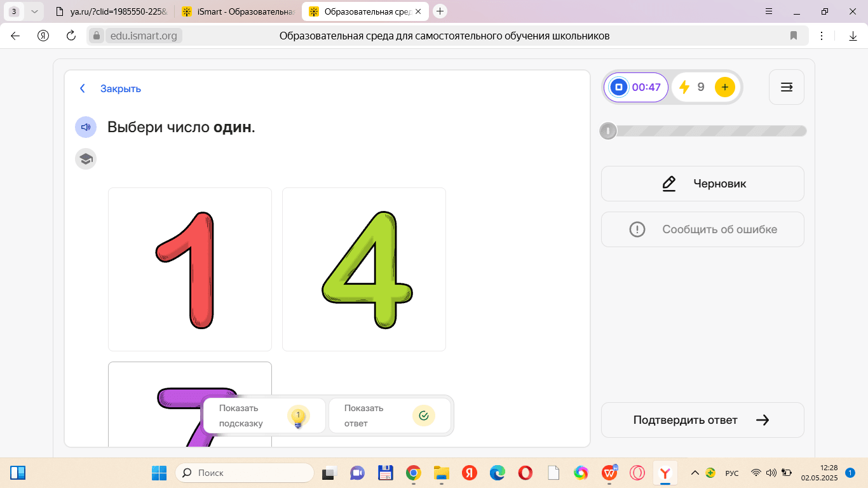Click Показать ответ button

click(389, 416)
